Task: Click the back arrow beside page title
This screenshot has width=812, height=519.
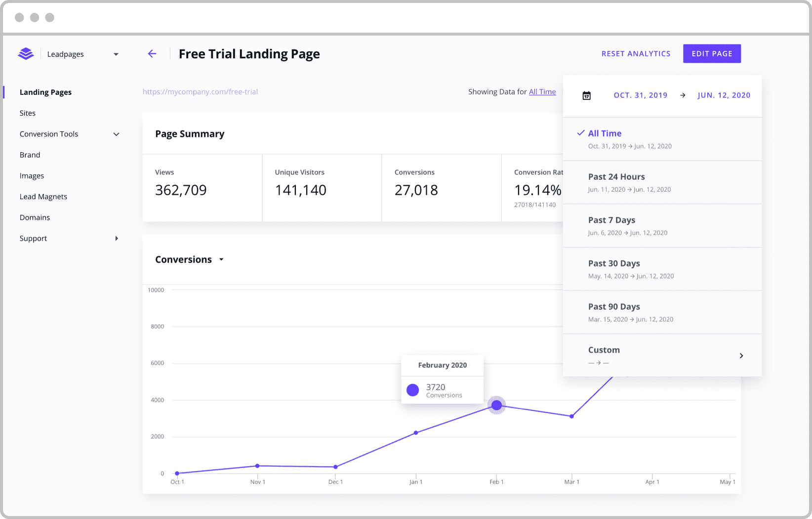Action: [x=152, y=54]
